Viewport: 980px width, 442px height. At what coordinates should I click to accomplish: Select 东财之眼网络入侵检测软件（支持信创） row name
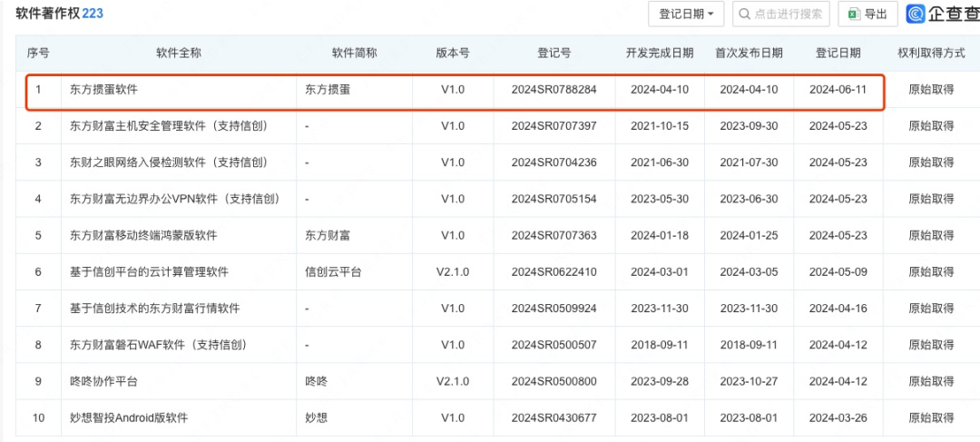coord(170,162)
